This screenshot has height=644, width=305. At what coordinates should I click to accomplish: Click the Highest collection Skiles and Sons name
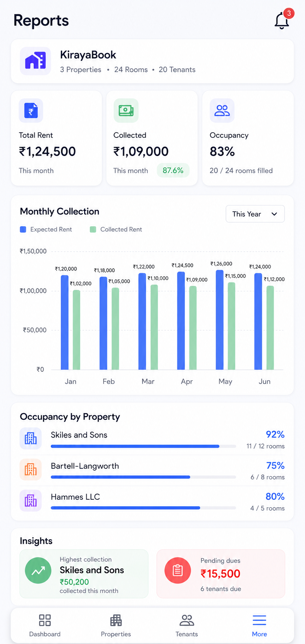pos(92,570)
